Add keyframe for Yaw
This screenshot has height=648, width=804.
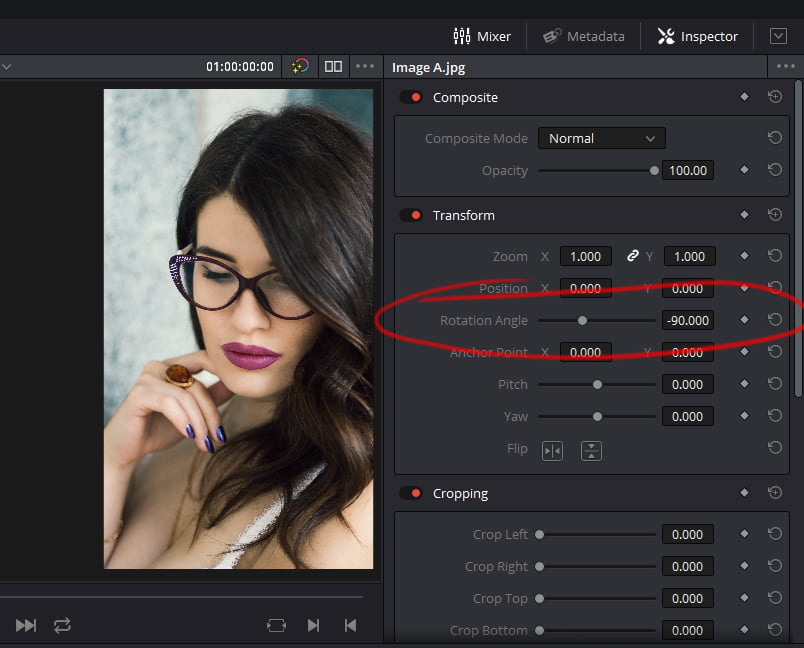pyautogui.click(x=744, y=415)
